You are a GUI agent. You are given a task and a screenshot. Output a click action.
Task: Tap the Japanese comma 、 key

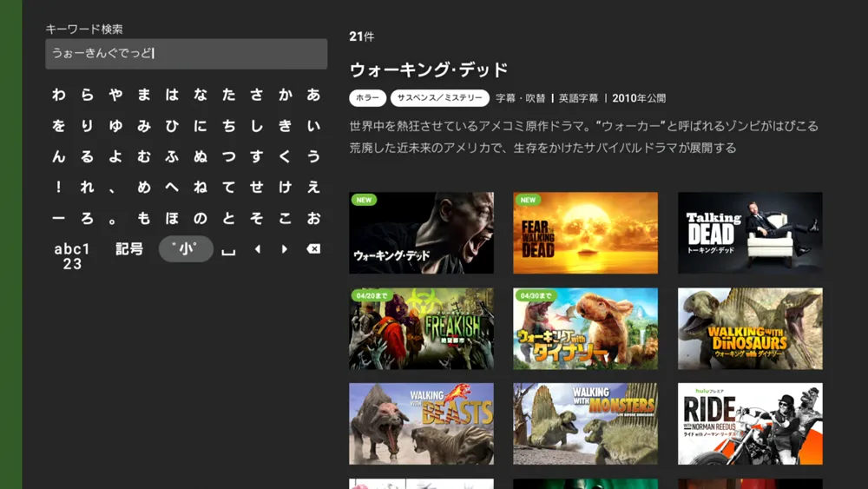click(112, 190)
